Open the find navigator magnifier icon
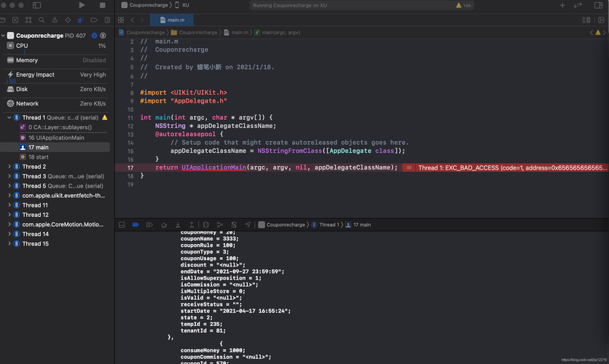This screenshot has height=364, width=609. (42, 20)
